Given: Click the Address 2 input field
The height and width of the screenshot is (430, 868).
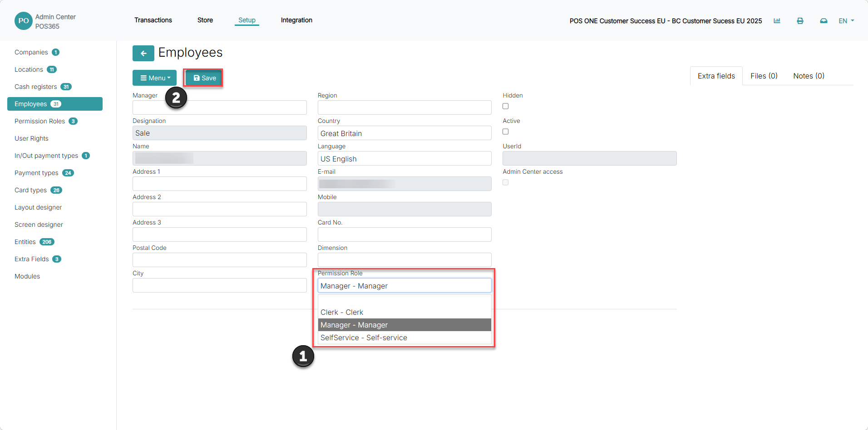Looking at the screenshot, I should point(220,209).
